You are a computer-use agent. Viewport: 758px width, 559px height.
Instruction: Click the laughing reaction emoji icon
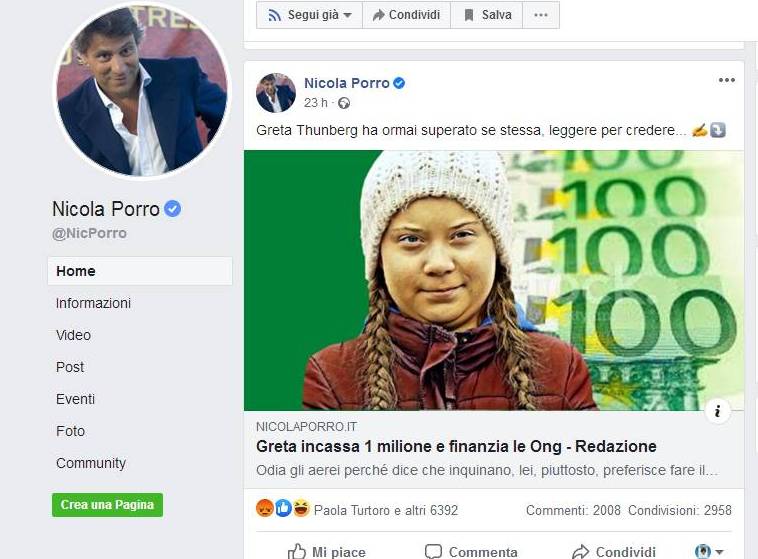point(301,509)
